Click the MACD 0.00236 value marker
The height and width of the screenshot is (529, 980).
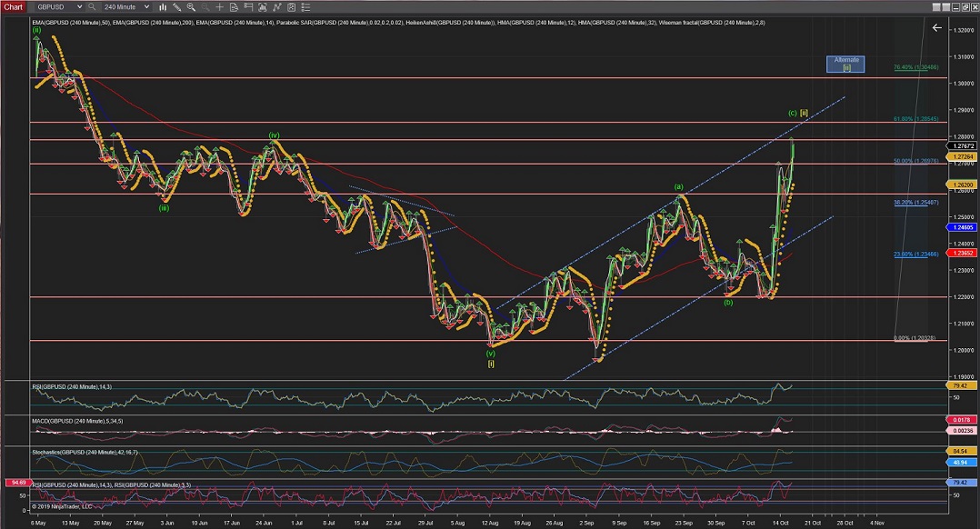(x=962, y=431)
